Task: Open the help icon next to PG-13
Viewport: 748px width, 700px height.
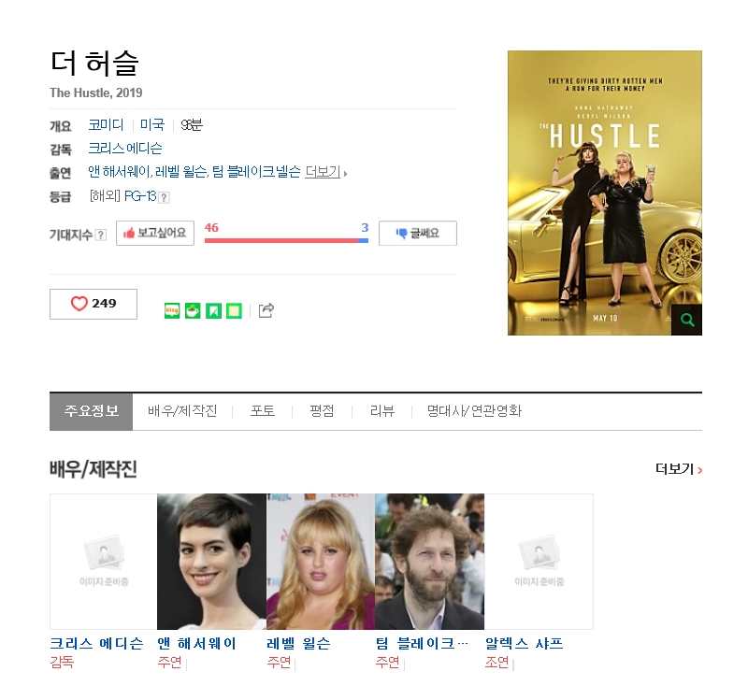Action: [164, 197]
